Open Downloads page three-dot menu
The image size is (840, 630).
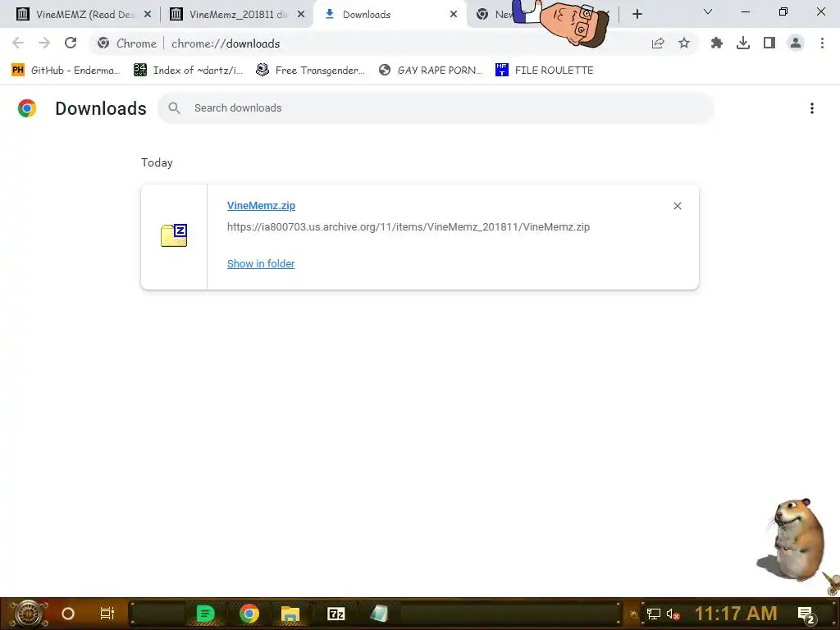(x=811, y=108)
